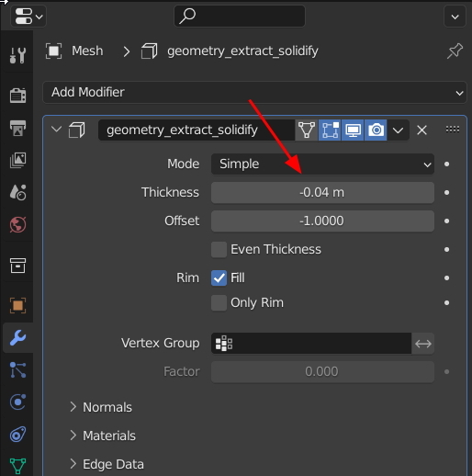Open the Particles properties tab
This screenshot has width=472, height=476.
[x=17, y=369]
